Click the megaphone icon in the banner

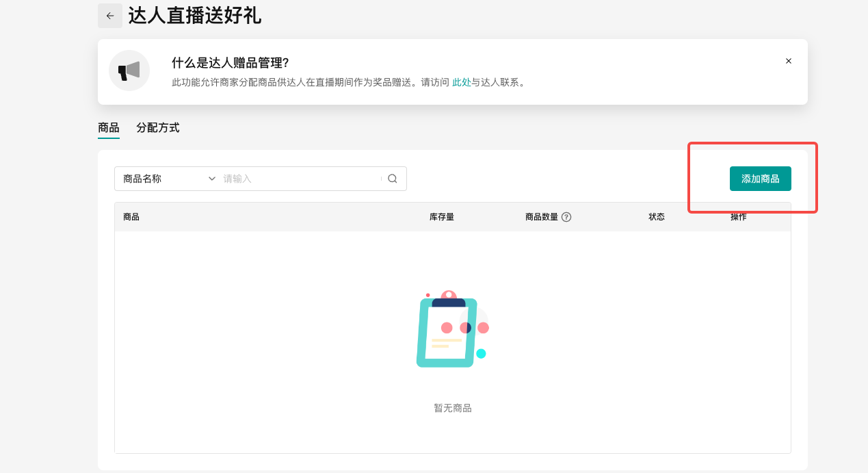(x=129, y=71)
